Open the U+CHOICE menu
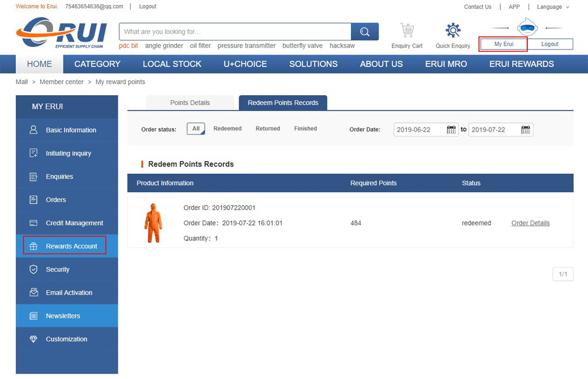The image size is (588, 379). pos(245,64)
